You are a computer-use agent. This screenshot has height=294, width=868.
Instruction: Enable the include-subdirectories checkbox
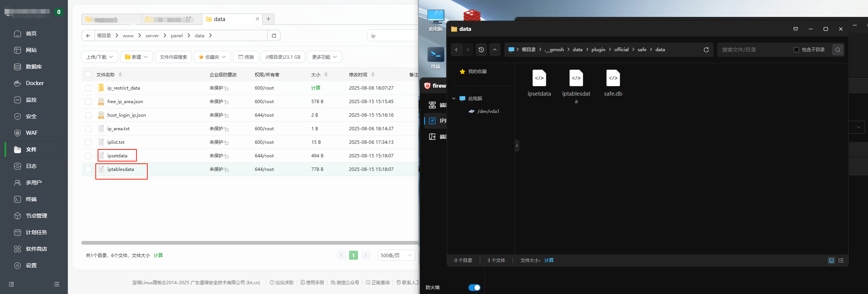tap(796, 50)
